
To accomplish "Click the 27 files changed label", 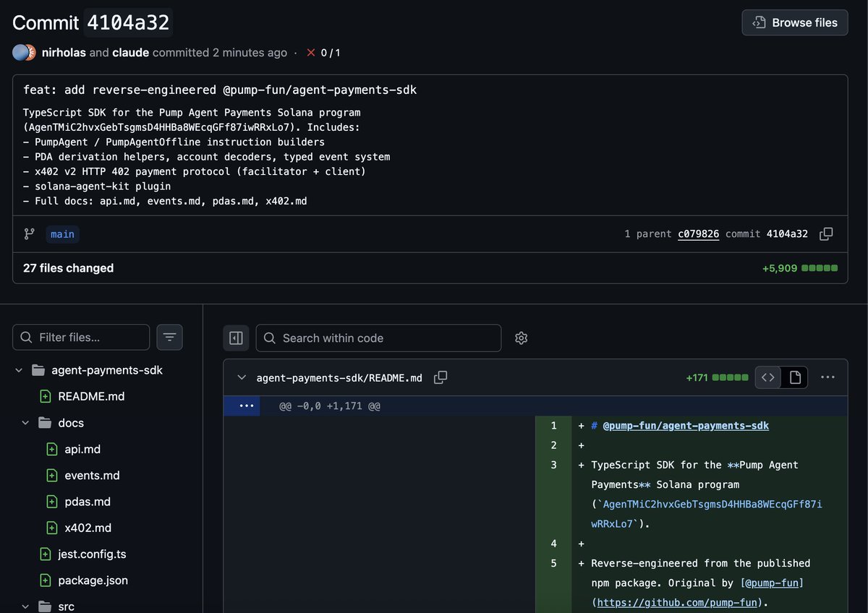I will click(68, 268).
